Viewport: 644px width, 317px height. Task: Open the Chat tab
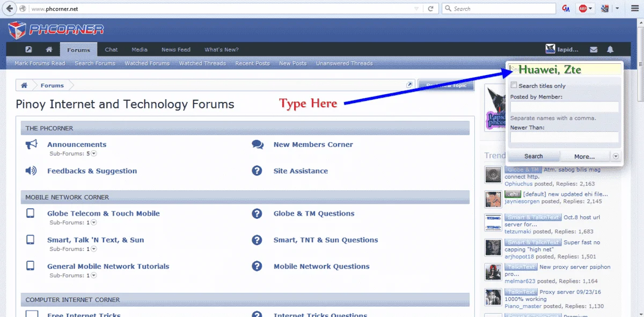pyautogui.click(x=111, y=49)
